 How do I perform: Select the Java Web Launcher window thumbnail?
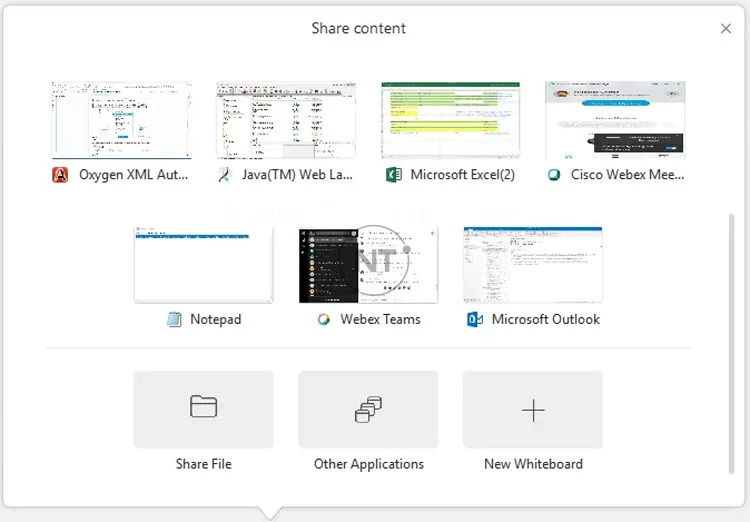286,120
